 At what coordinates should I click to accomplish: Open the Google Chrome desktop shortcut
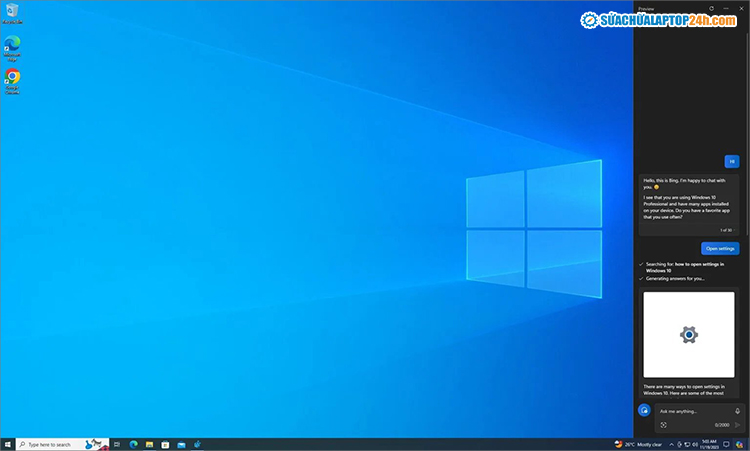pos(12,81)
